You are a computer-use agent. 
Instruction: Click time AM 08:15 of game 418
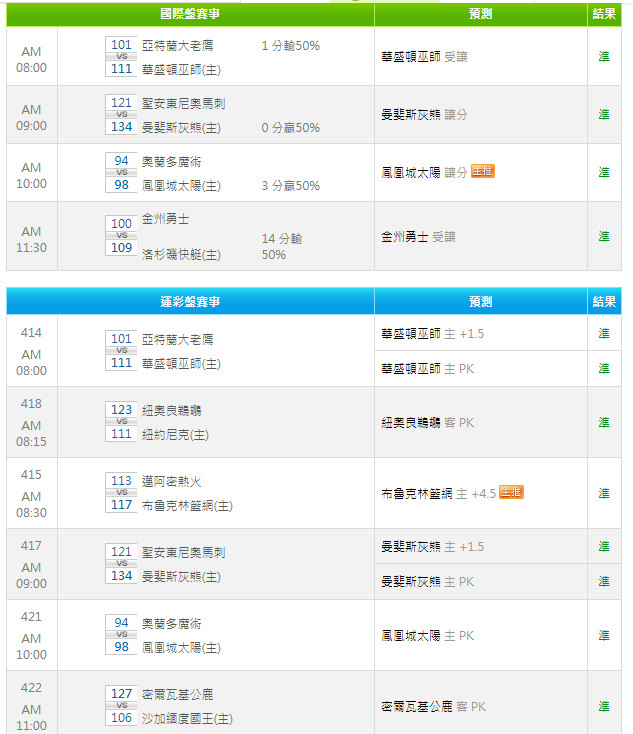(31, 433)
